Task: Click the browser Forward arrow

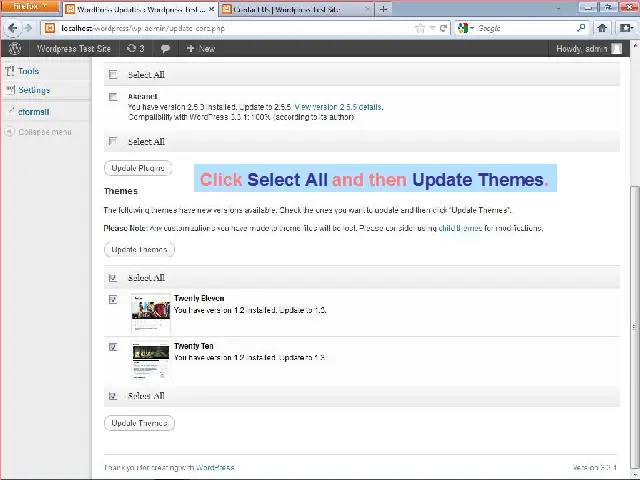Action: tap(28, 28)
